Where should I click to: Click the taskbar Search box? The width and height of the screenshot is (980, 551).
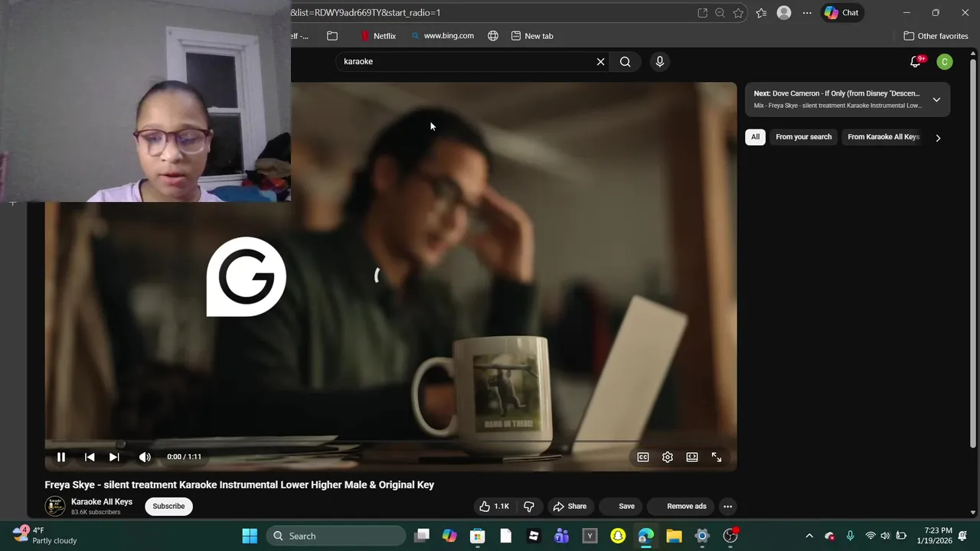click(x=337, y=536)
